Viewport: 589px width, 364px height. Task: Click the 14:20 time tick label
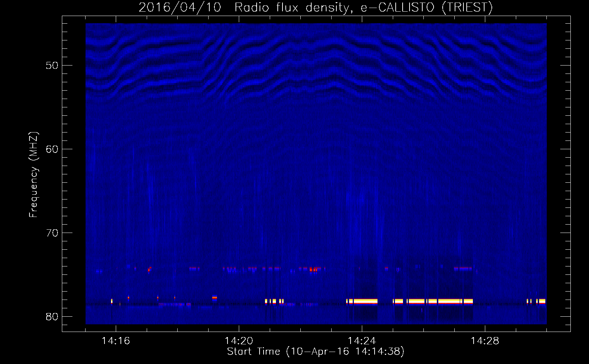click(239, 341)
